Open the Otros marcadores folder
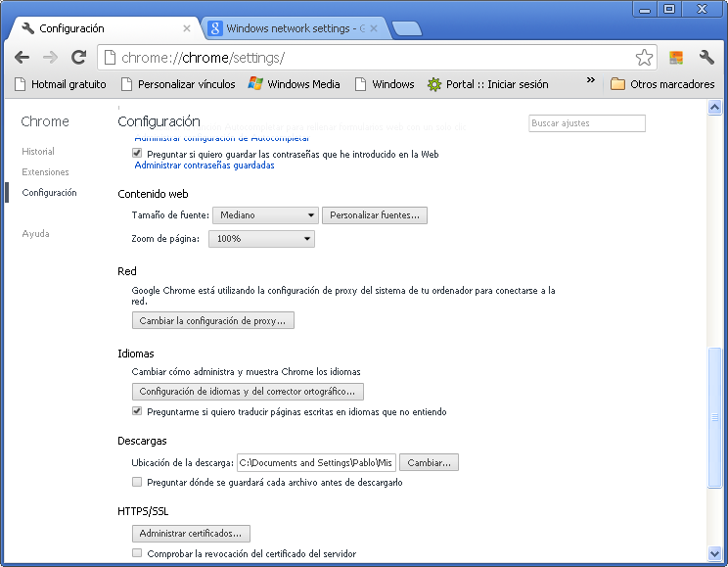 click(x=662, y=84)
